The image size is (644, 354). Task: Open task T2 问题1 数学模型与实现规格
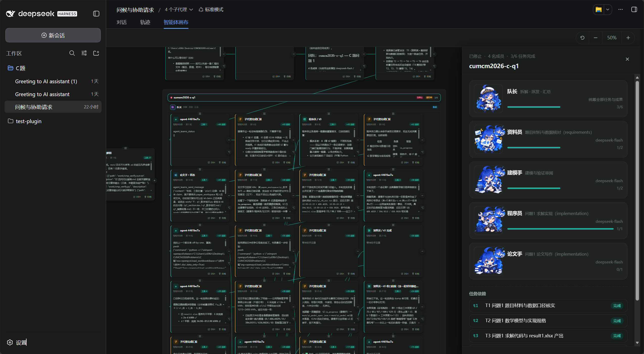point(548,321)
